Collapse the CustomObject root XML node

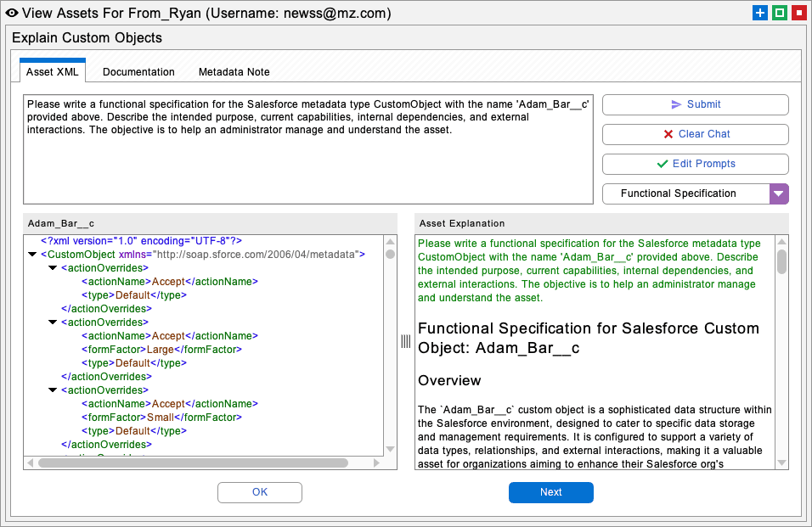click(32, 255)
